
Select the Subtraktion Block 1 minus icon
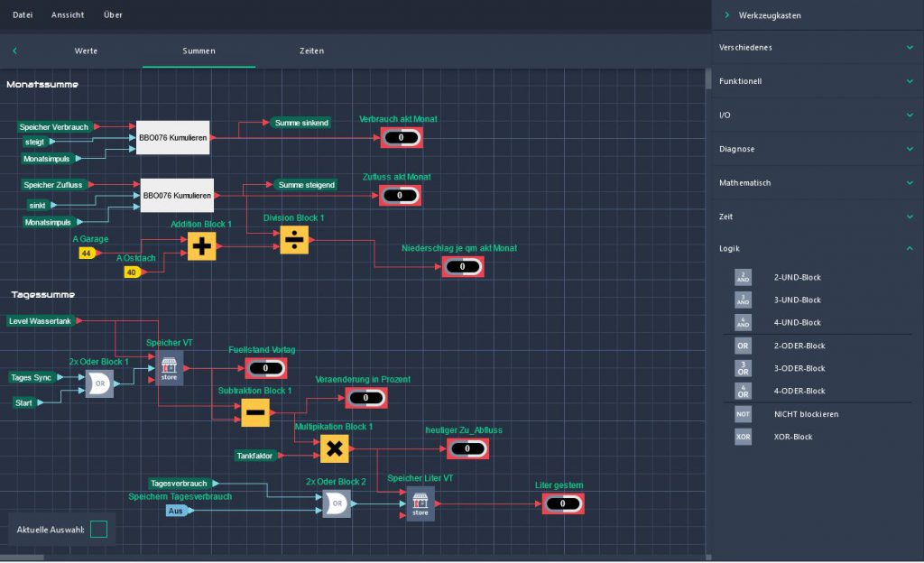tap(254, 413)
